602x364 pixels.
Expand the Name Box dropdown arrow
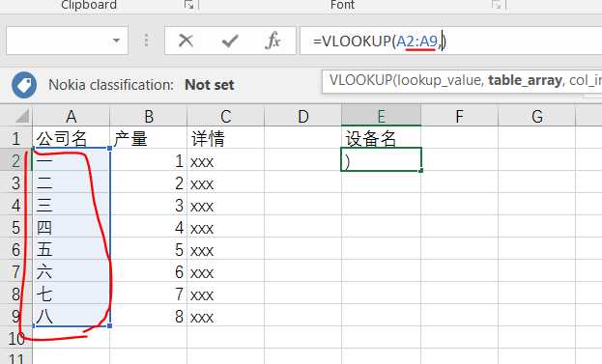[116, 41]
